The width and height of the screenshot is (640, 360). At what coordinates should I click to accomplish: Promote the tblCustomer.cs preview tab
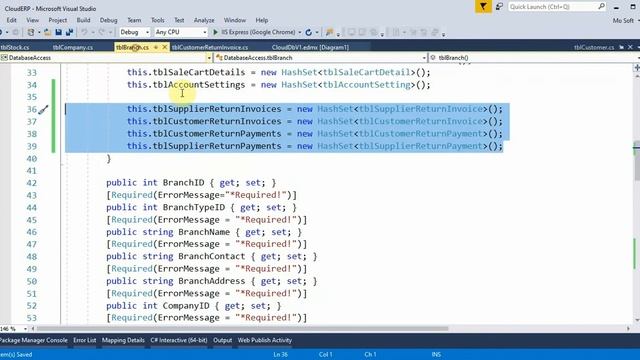(x=621, y=47)
